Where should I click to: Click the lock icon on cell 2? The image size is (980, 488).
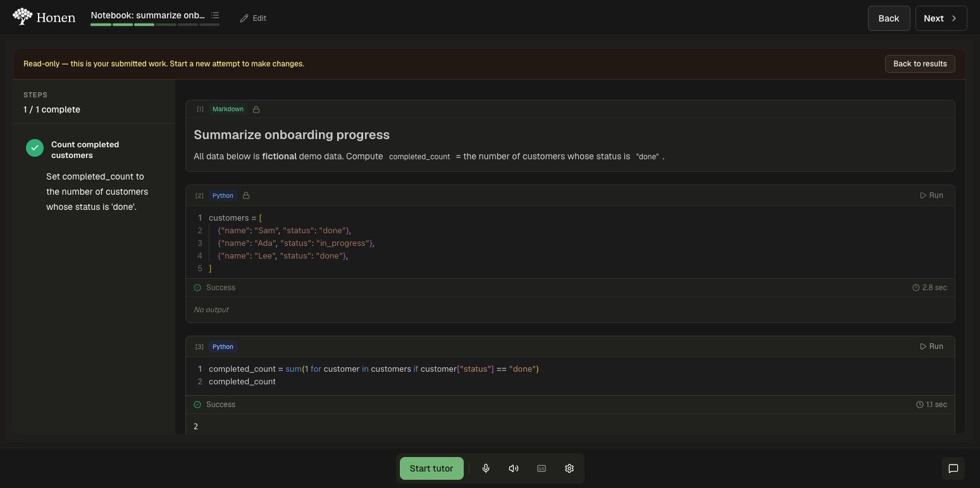(246, 195)
